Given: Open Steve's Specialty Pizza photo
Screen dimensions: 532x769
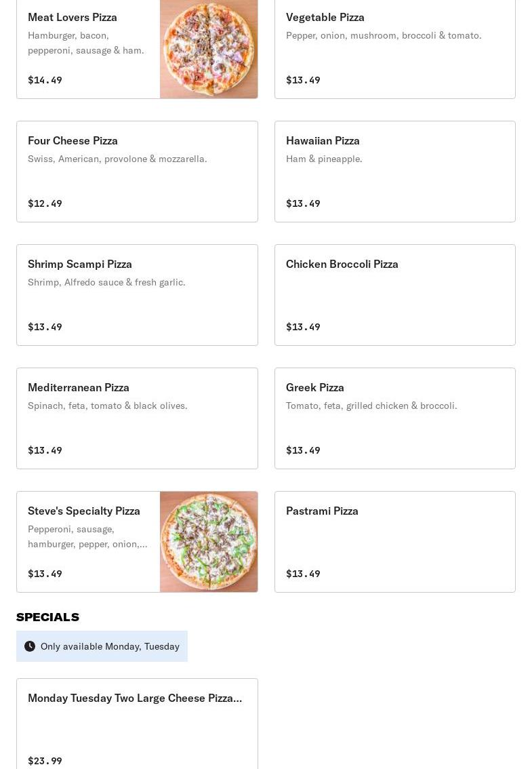Looking at the screenshot, I should [x=209, y=542].
